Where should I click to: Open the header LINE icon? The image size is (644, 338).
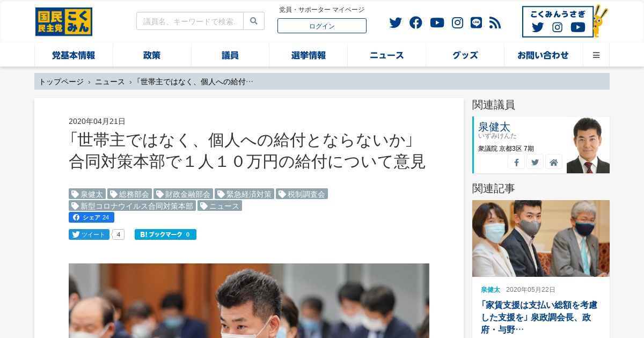tap(476, 23)
